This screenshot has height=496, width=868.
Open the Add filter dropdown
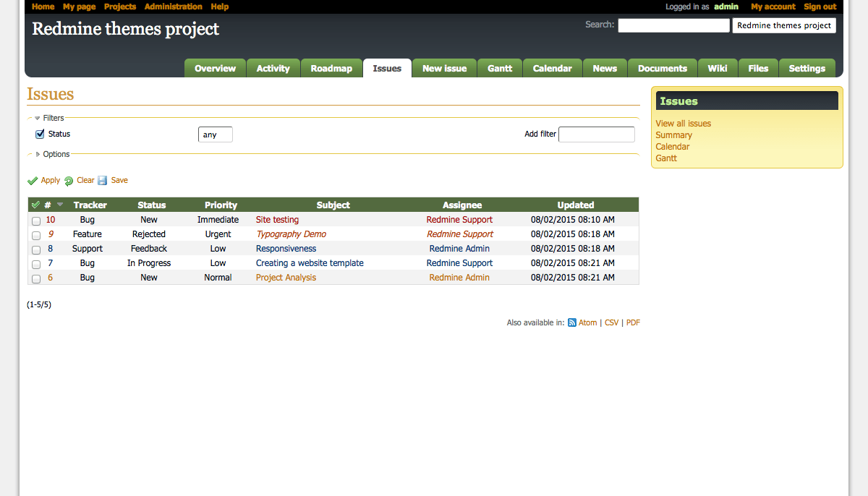pos(597,134)
